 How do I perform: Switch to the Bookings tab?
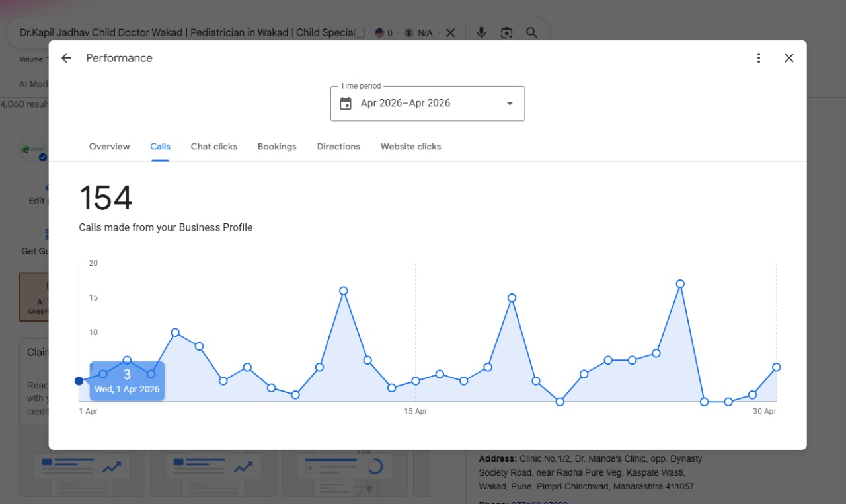pyautogui.click(x=277, y=147)
